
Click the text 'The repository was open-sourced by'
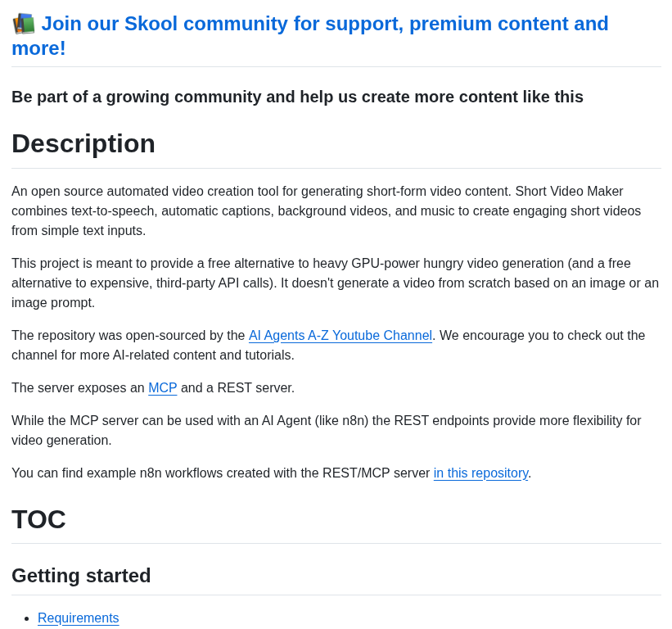[x=129, y=335]
